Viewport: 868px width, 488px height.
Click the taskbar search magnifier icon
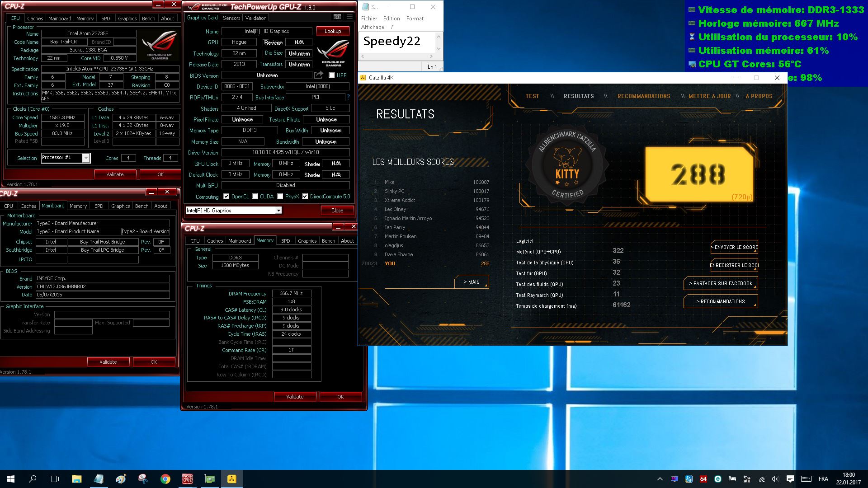(33, 479)
